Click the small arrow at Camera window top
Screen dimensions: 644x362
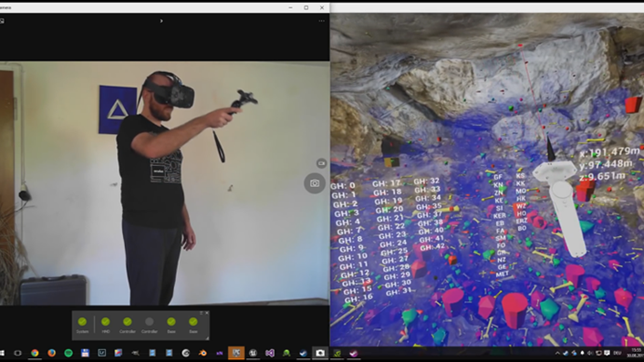point(161,21)
